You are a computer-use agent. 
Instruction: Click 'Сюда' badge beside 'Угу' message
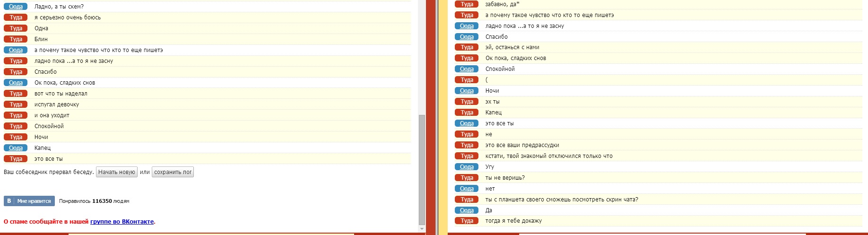[467, 167]
